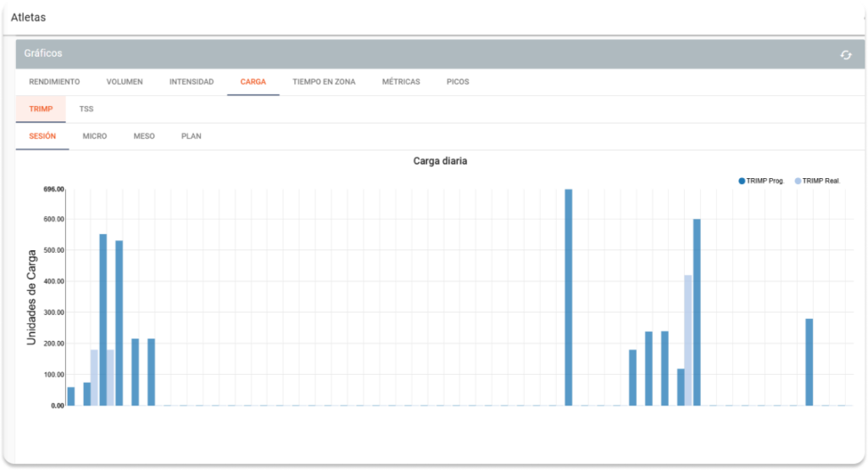The width and height of the screenshot is (868, 470).
Task: Show the Meso cycle view
Action: tap(144, 136)
